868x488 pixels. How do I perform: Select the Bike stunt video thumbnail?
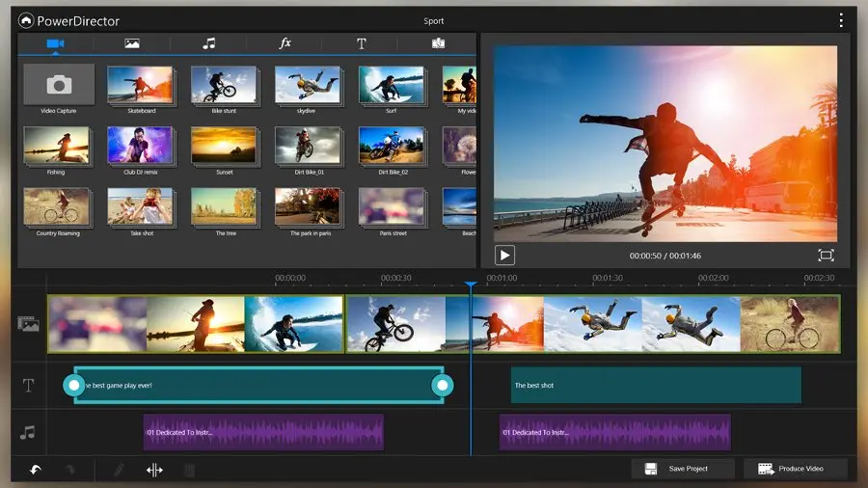(224, 85)
